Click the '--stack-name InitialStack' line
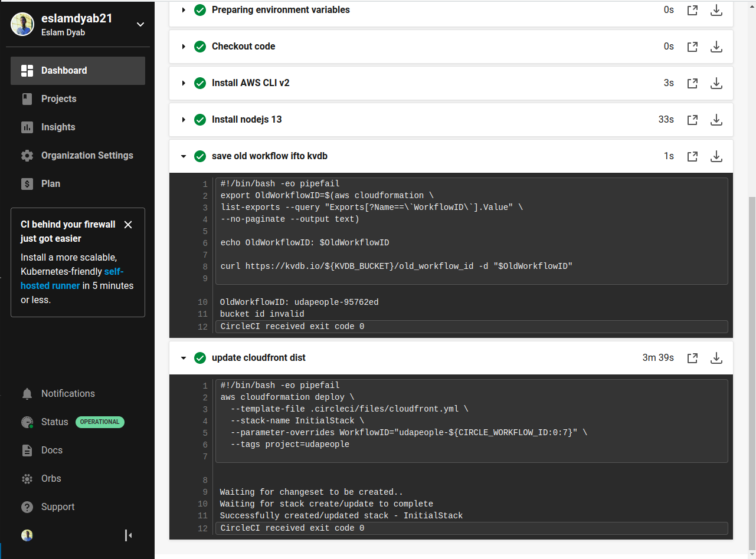Screen dimensions: 756x559 (297, 421)
